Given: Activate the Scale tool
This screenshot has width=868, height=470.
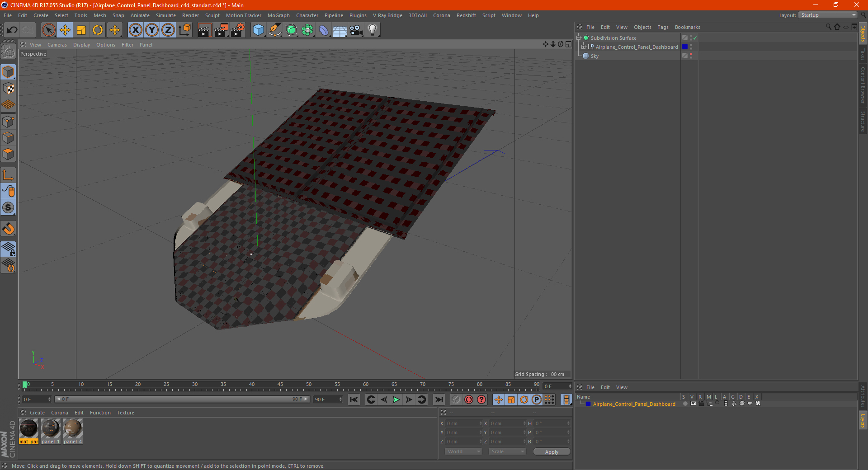Looking at the screenshot, I should coord(81,30).
